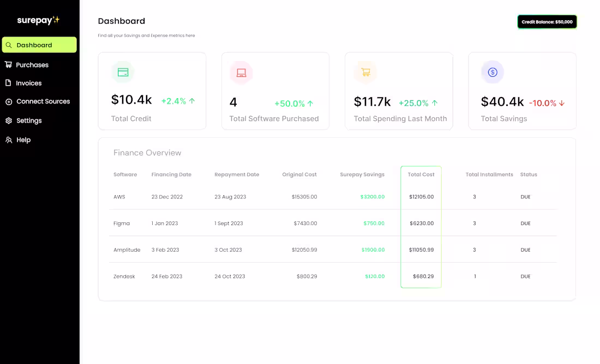
Task: Click the Credit Balance $50,000 button
Action: tap(547, 22)
